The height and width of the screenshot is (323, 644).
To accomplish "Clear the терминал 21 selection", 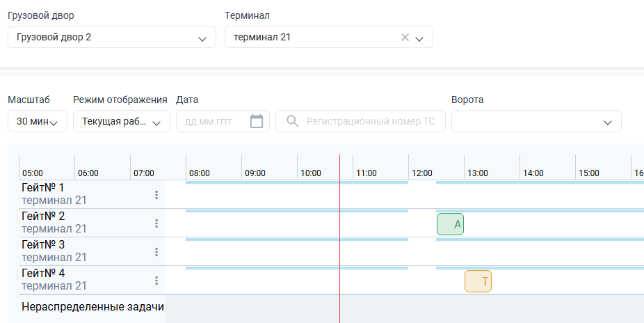I will pos(405,38).
